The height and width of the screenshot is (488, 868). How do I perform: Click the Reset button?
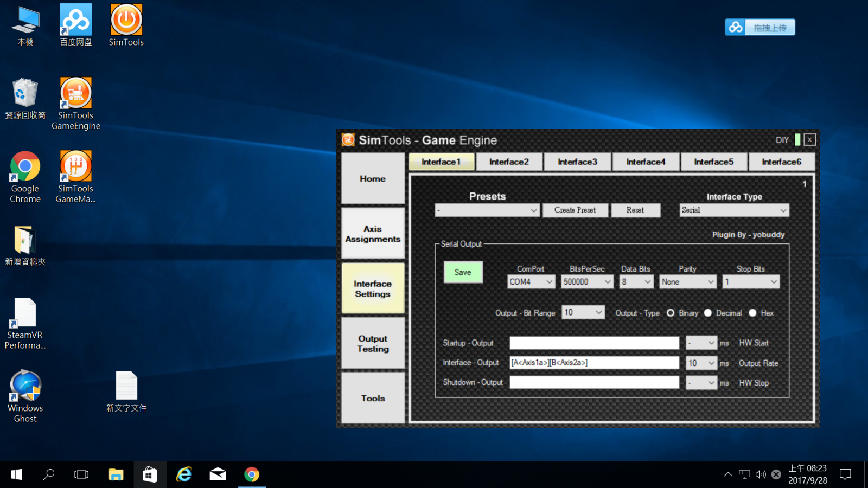tap(635, 210)
